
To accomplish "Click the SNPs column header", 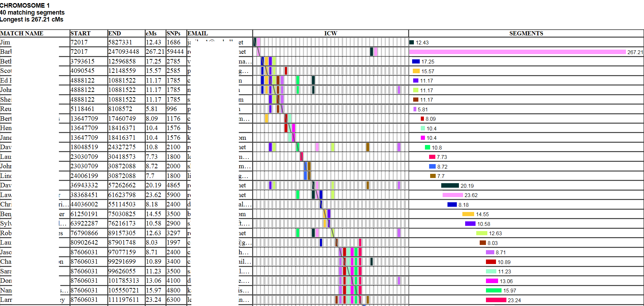I will pyautogui.click(x=173, y=33).
